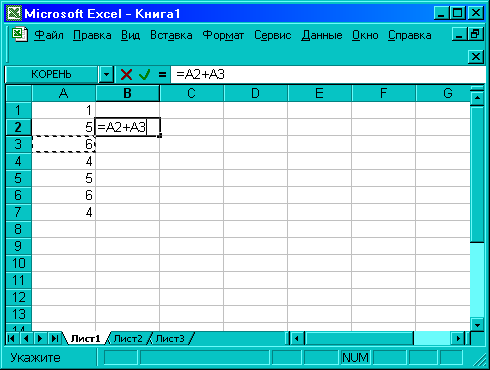Open the Вставка menu

point(171,35)
